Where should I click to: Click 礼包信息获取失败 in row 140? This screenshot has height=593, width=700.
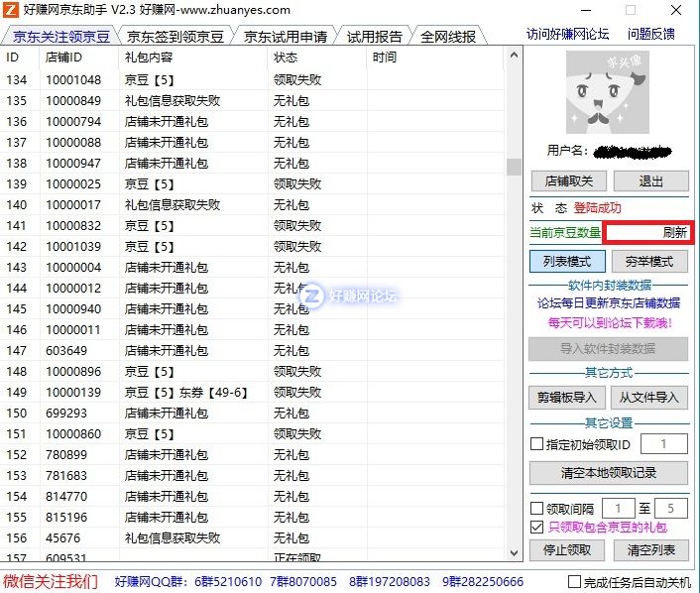[173, 205]
